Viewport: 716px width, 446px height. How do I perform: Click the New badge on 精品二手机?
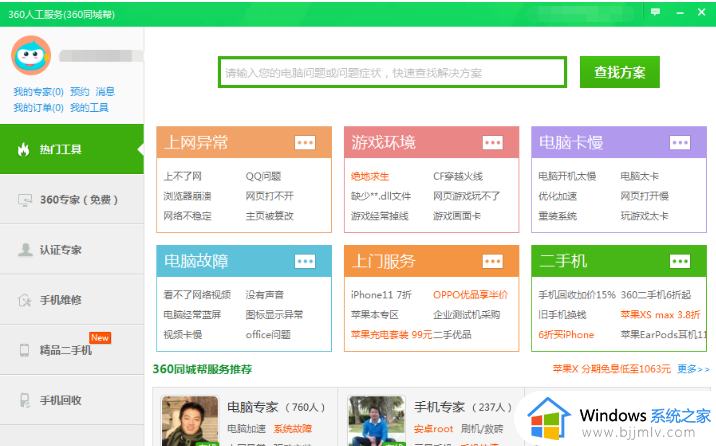(100, 338)
